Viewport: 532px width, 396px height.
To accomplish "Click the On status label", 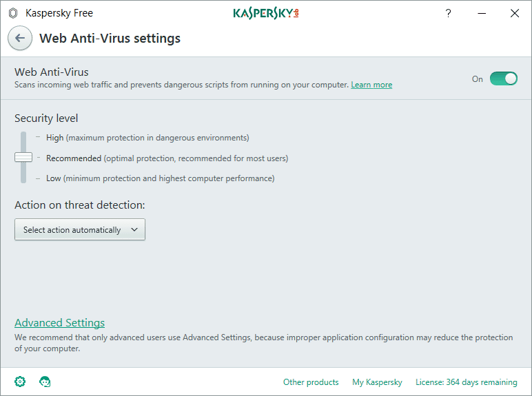I will pyautogui.click(x=478, y=79).
